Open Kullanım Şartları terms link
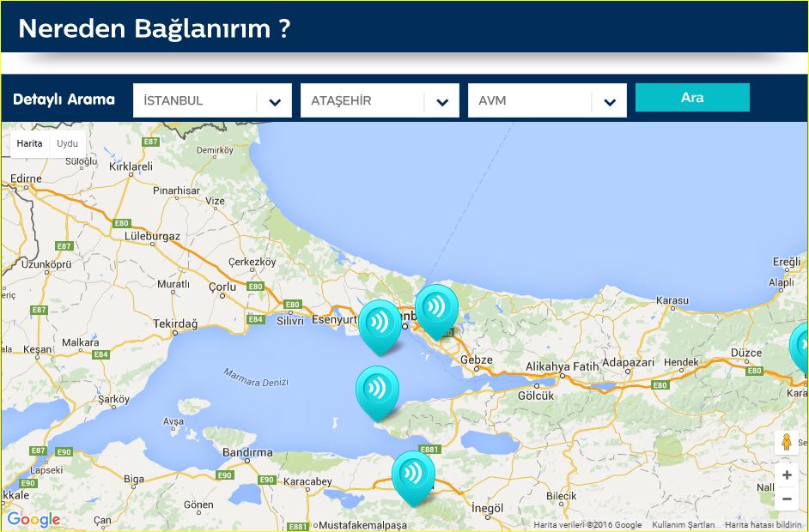The image size is (809, 532). tap(684, 525)
